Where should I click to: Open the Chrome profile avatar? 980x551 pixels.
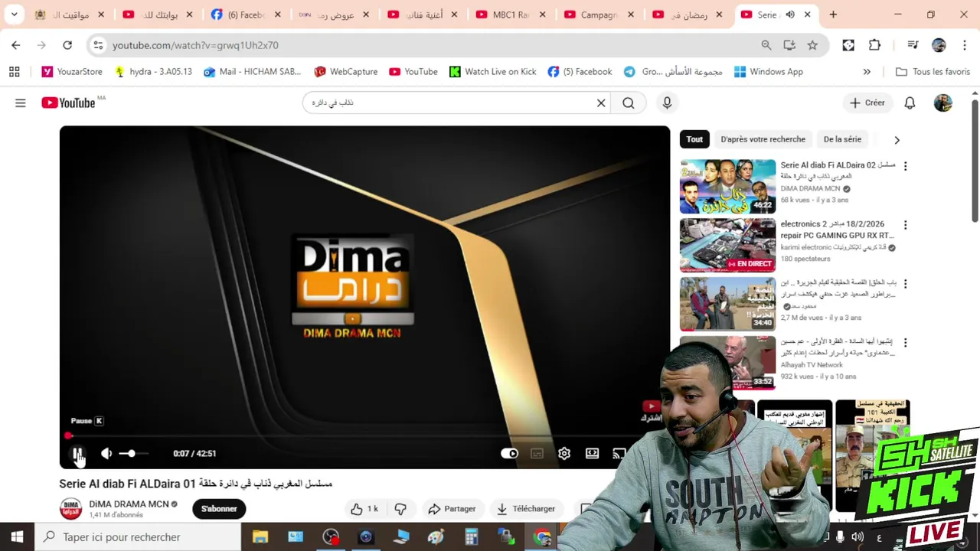939,45
